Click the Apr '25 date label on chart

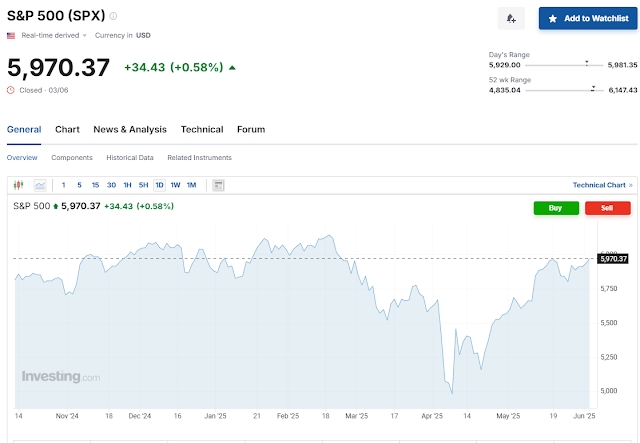pyautogui.click(x=432, y=416)
